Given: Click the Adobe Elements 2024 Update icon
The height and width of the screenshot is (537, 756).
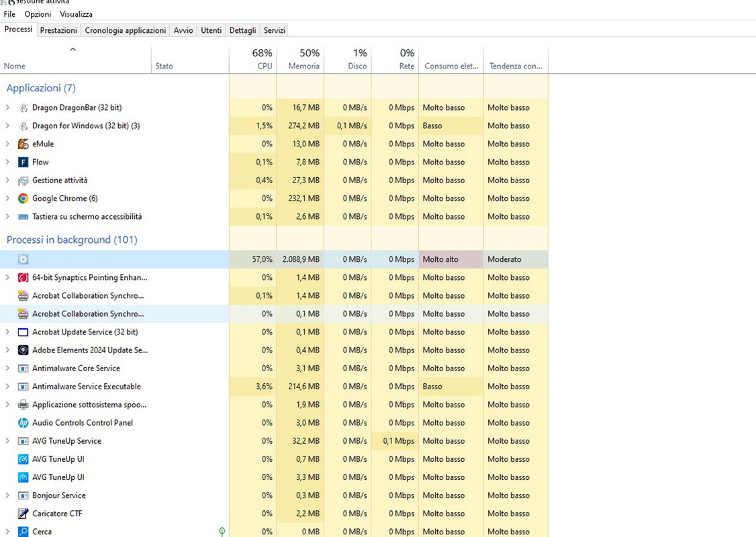Looking at the screenshot, I should (x=23, y=350).
